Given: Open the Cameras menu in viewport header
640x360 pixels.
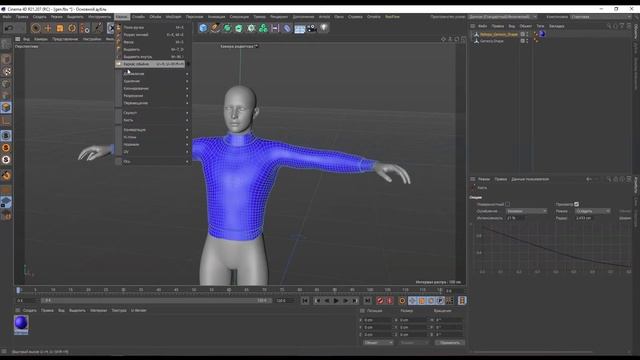Looking at the screenshot, I should coord(41,39).
